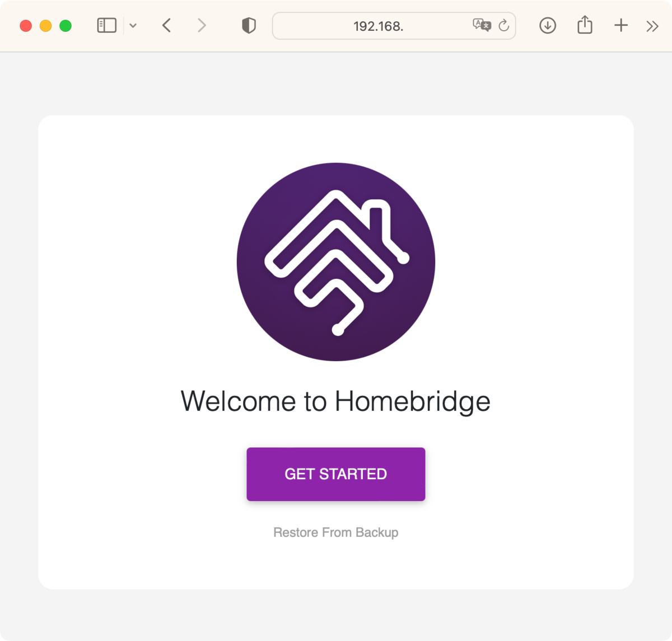Expand the sidebar tab group dropdown chevron

[x=133, y=26]
